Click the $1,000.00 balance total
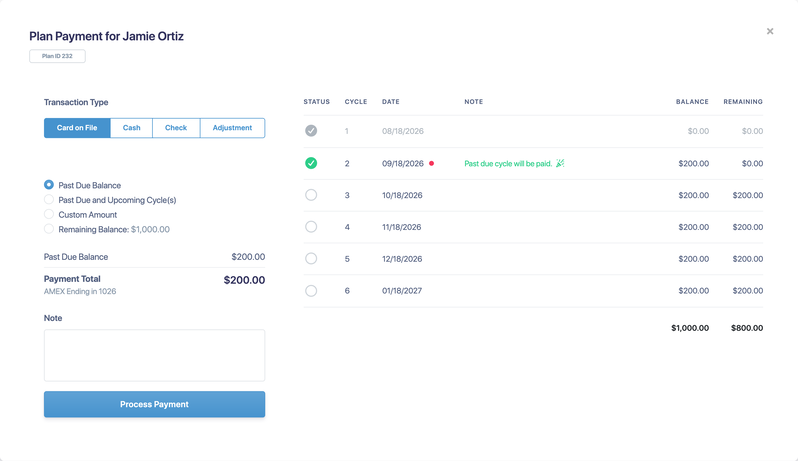Viewport: 798px width, 461px height. (690, 328)
